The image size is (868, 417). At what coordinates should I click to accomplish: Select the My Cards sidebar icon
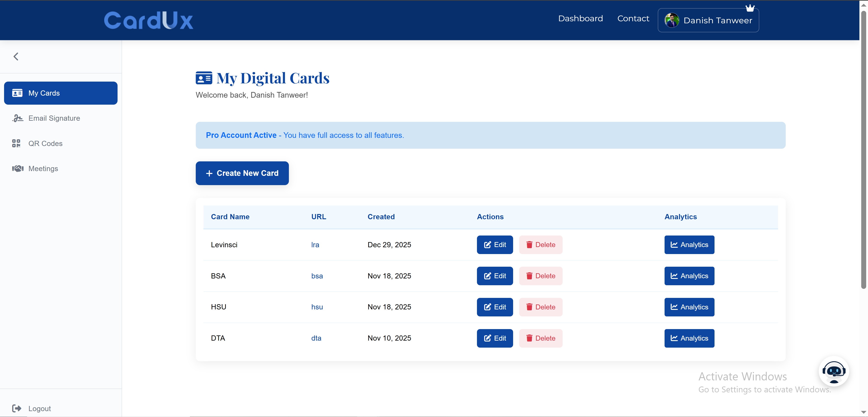(x=17, y=93)
